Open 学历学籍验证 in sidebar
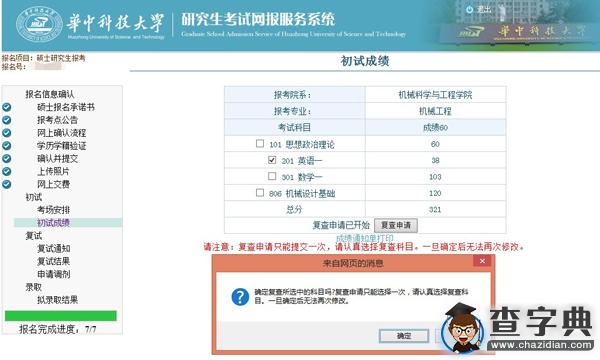Screen dimensions: 600x360 62,146
